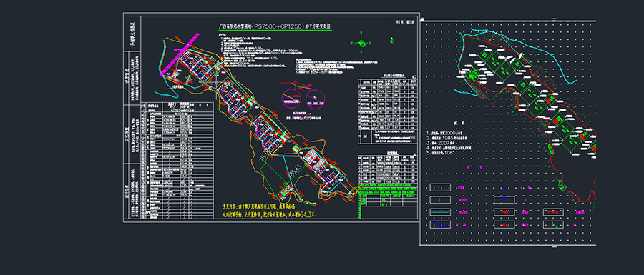Select the left magenta detail circle
This screenshot has height=275, width=644.
click(291, 98)
